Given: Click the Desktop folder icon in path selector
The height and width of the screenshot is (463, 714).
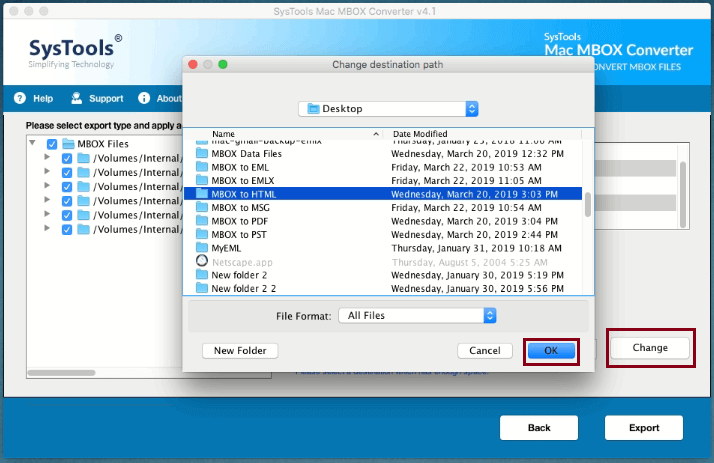Looking at the screenshot, I should pyautogui.click(x=313, y=109).
